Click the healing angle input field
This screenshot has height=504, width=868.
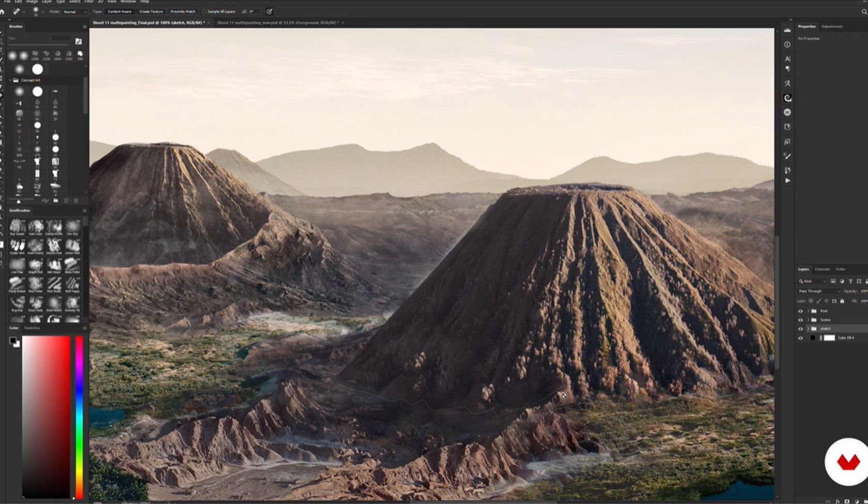point(253,11)
